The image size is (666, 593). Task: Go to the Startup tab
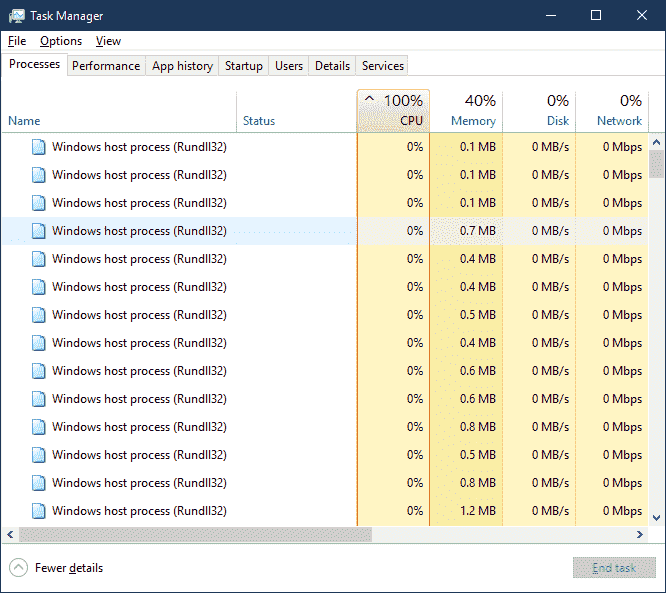click(244, 66)
